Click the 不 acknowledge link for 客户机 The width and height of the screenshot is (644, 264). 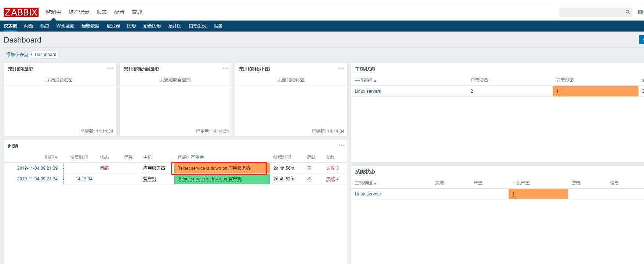(x=309, y=179)
